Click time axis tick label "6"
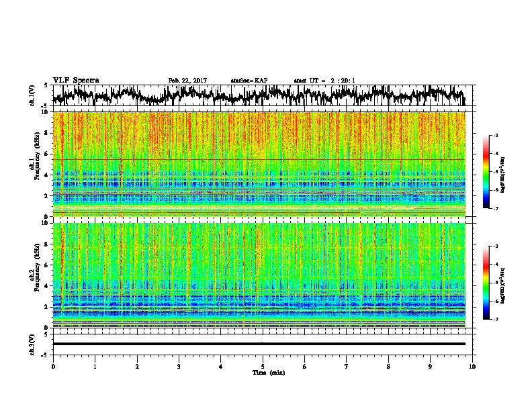Viewport: 532px width, 411px height. (x=305, y=367)
